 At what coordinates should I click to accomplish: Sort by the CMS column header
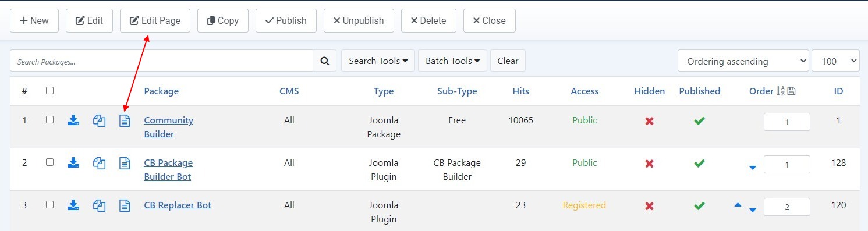(289, 91)
